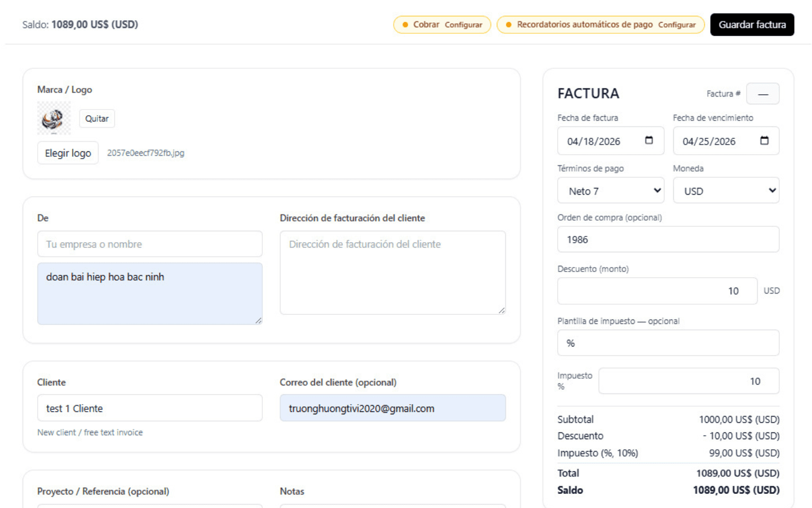Screen dimensions: 812x508
Task: Open calendar picker for Fecha de vencimiento
Action: [x=764, y=141]
